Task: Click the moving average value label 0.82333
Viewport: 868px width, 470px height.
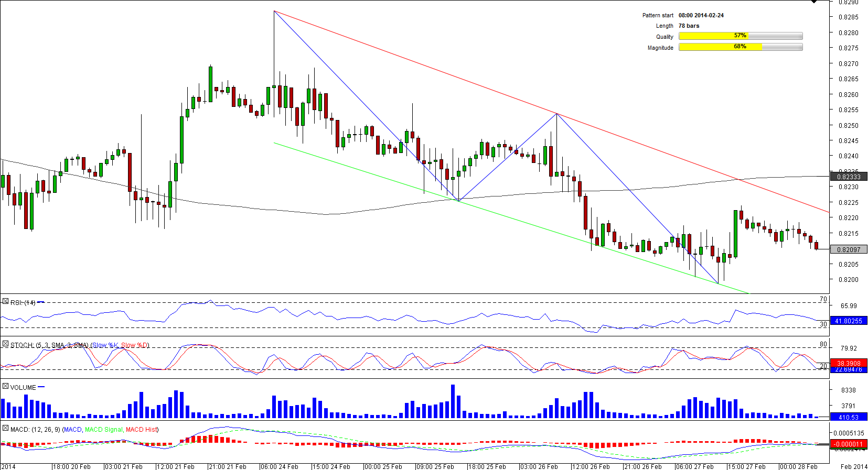Action: [848, 177]
